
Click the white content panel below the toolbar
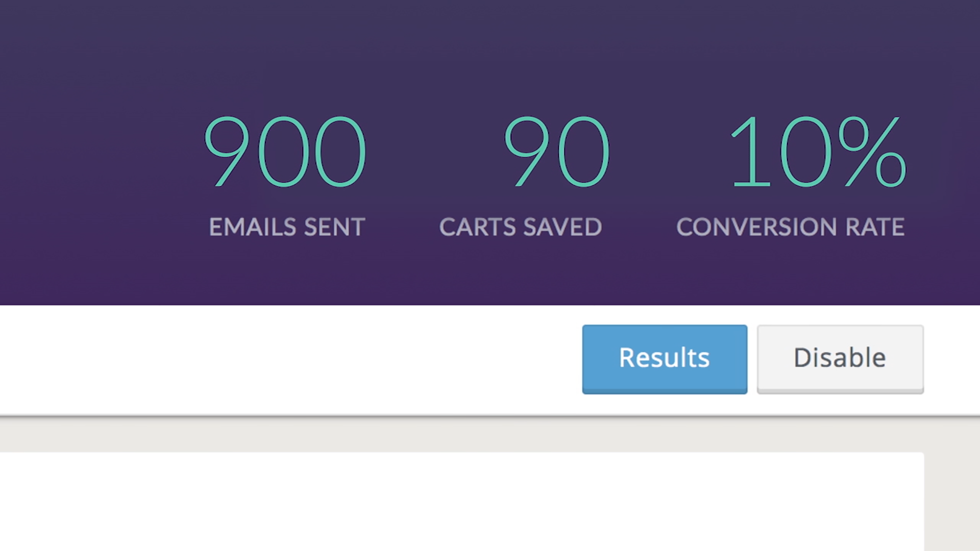462,502
